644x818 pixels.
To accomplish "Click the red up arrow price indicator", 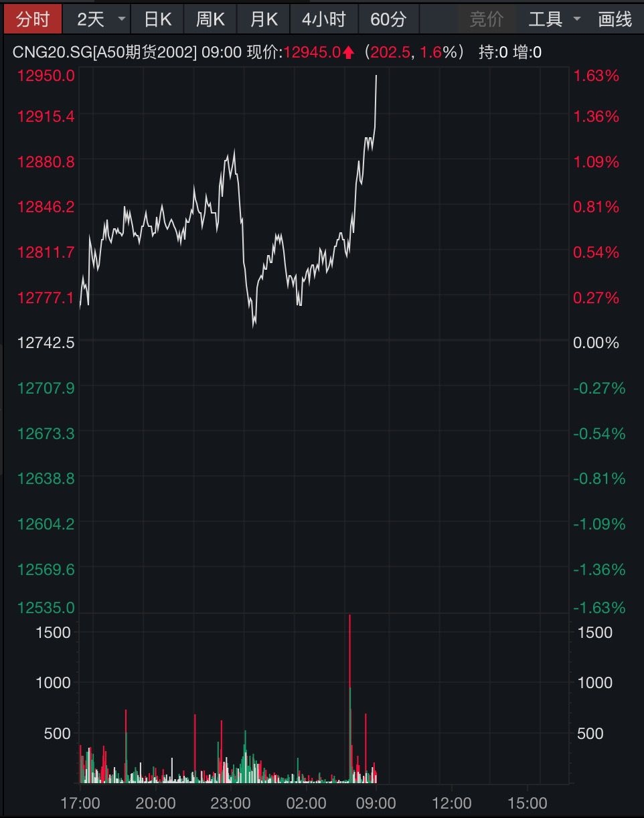I will tap(348, 53).
